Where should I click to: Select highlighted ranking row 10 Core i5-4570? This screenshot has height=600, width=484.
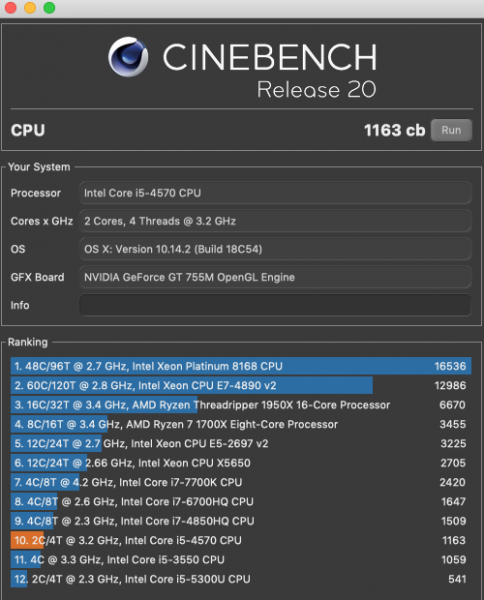(241, 540)
